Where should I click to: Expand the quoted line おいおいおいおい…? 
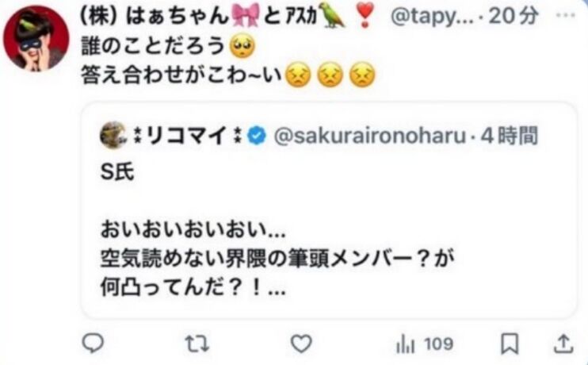pos(193,230)
